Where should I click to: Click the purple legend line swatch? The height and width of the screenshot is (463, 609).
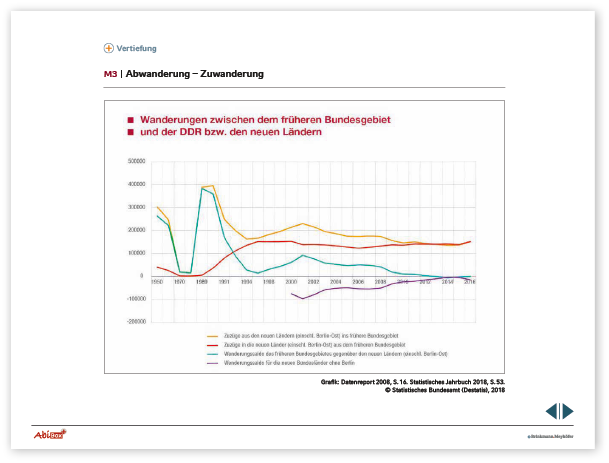click(x=212, y=362)
